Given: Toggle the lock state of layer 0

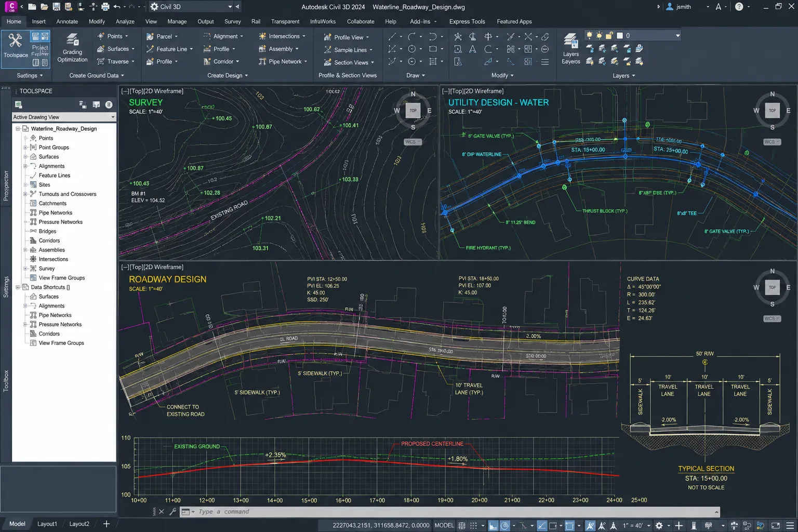Looking at the screenshot, I should [609, 36].
